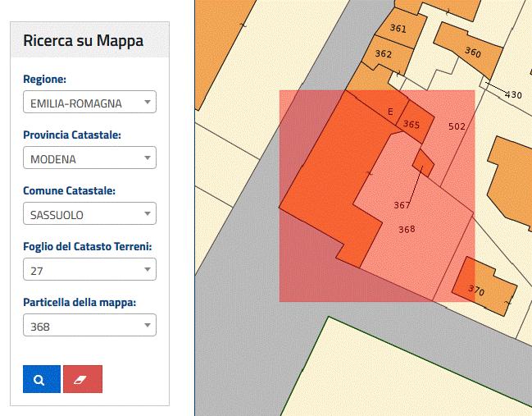This screenshot has width=532, height=416.
Task: Click building parcel 370 on the map
Action: pyautogui.click(x=476, y=291)
